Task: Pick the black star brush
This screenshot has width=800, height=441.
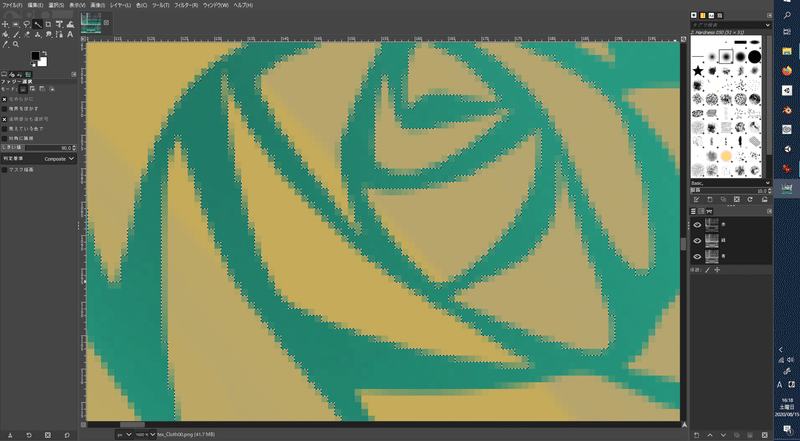Action: 697,71
